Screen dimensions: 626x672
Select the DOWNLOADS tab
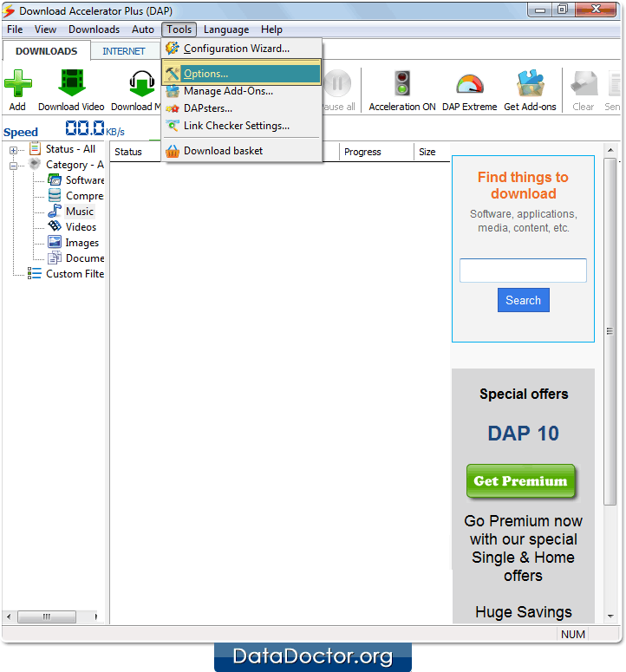point(46,51)
